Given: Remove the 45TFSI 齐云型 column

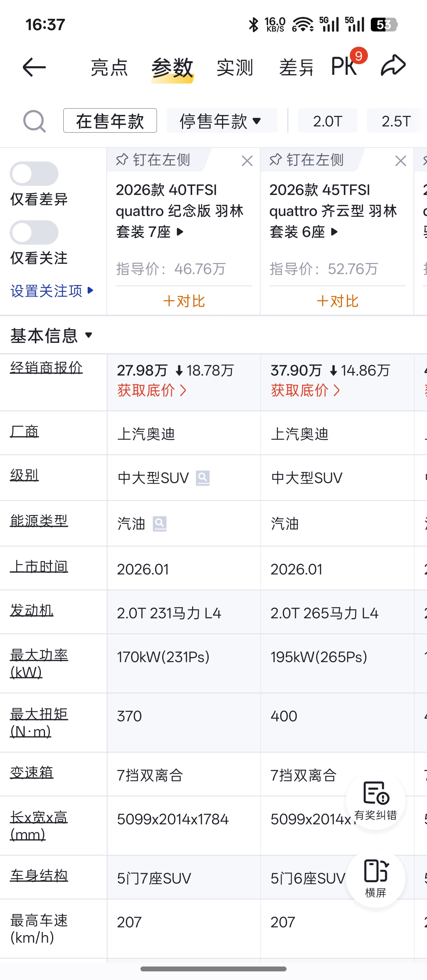Looking at the screenshot, I should pyautogui.click(x=401, y=161).
